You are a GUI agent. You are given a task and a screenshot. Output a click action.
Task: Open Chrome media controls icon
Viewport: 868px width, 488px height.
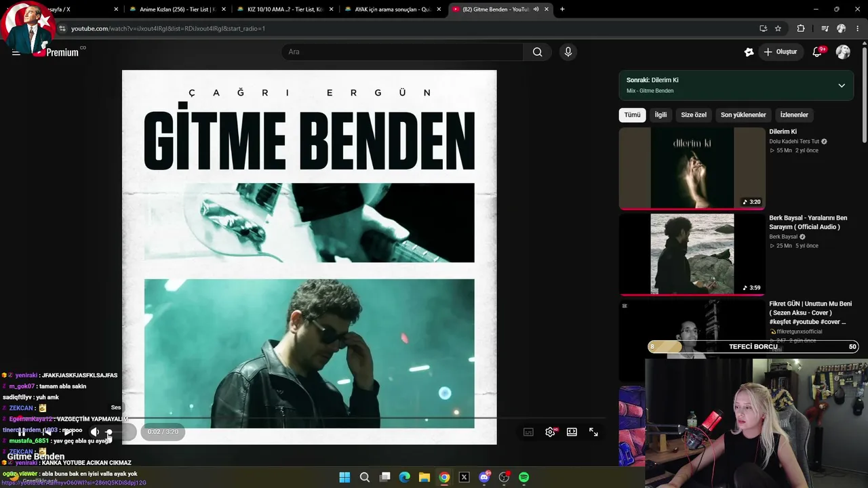coord(825,28)
